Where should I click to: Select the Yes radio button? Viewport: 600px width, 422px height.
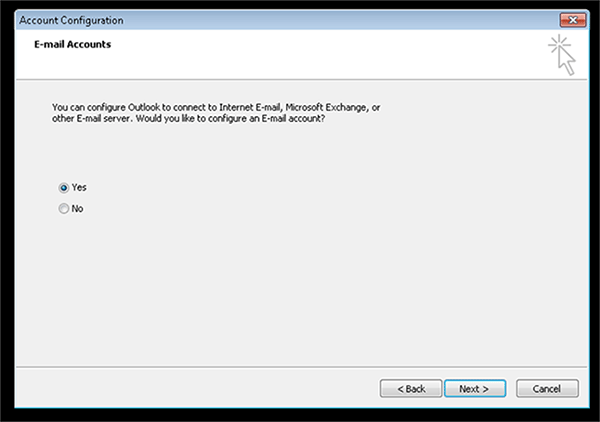click(64, 188)
